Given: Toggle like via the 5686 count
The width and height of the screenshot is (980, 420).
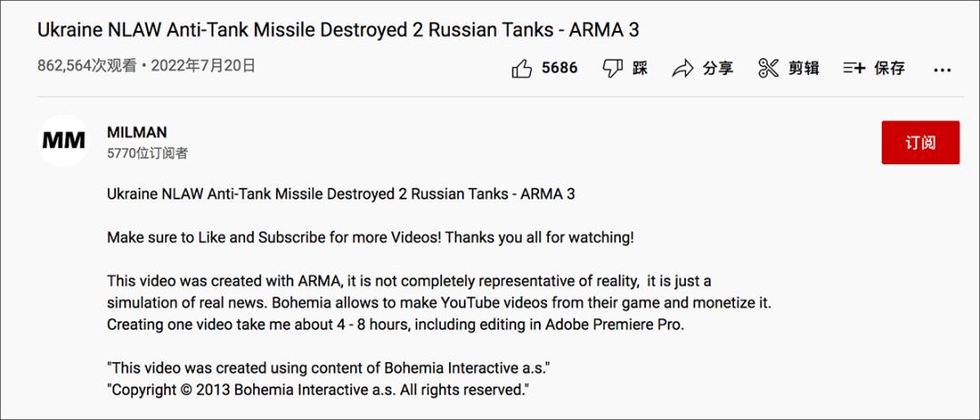Looking at the screenshot, I should pos(559,68).
